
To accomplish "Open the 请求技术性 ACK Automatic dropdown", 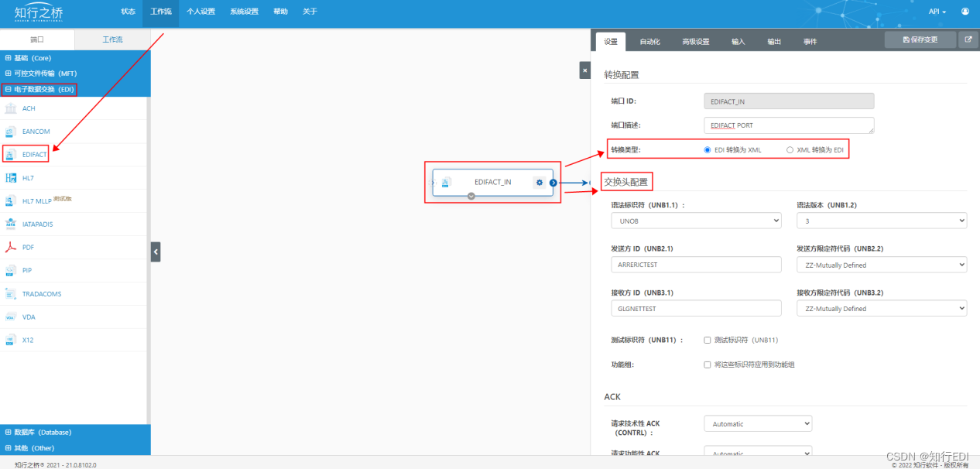I will click(757, 423).
